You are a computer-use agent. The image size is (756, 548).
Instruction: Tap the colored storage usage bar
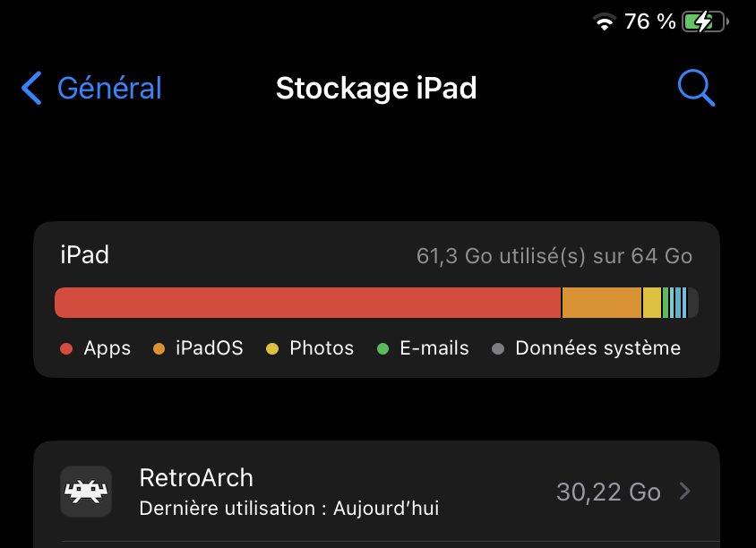tap(376, 302)
